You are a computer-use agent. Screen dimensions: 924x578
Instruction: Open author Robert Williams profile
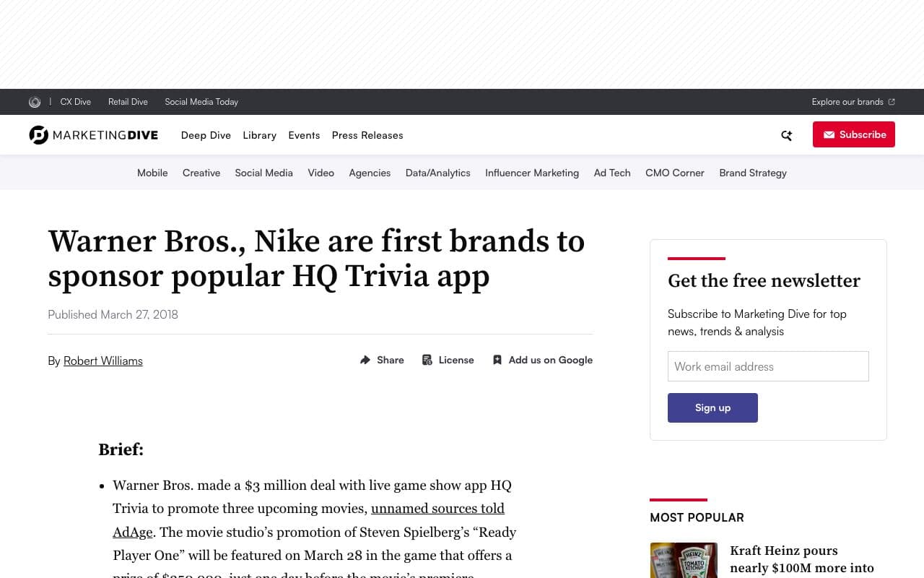coord(103,361)
